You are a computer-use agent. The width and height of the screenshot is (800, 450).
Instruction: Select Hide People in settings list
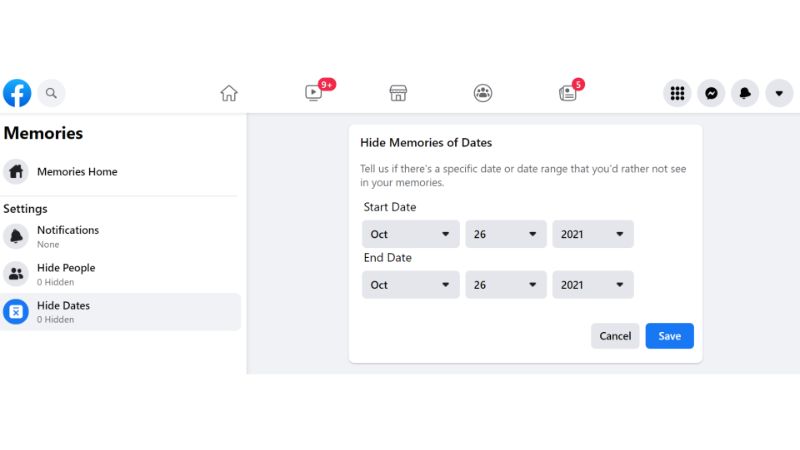point(66,273)
